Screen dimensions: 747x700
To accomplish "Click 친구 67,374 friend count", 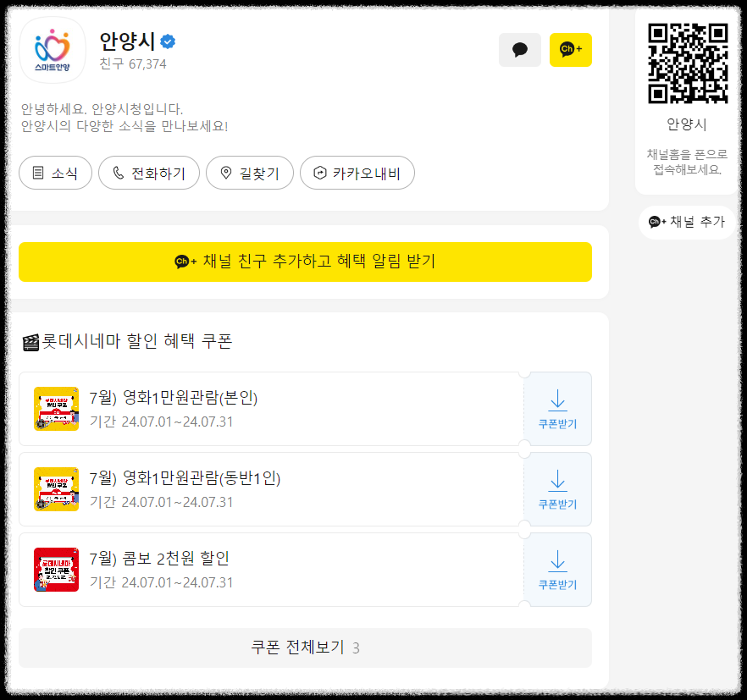I will point(133,63).
